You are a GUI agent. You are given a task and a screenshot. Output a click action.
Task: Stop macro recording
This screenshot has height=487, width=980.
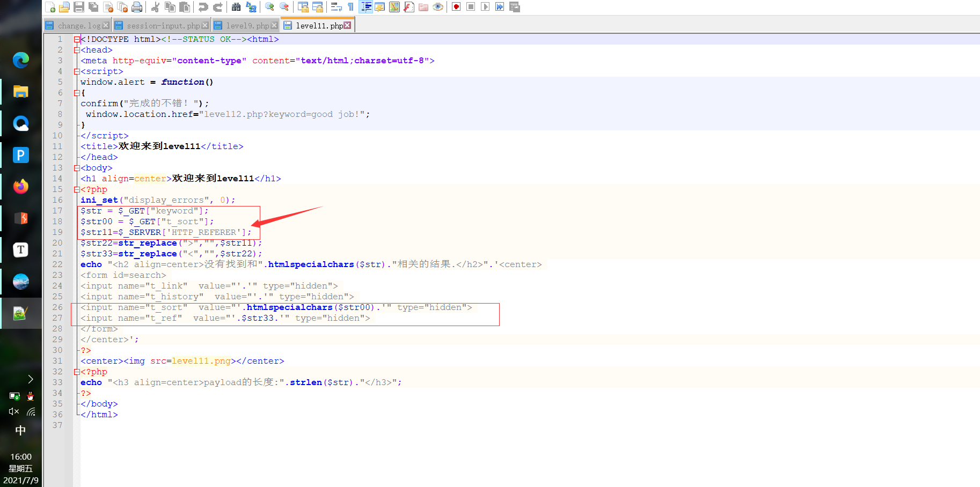point(471,7)
